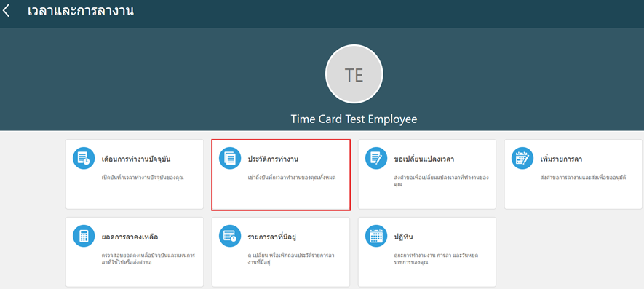The width and height of the screenshot is (644, 289).
Task: Open the current time card icon
Action: pyautogui.click(x=84, y=158)
